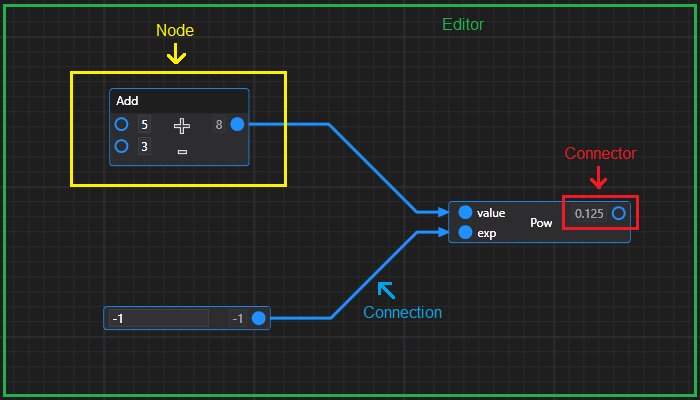Click the 0.125 output value box

coord(589,214)
